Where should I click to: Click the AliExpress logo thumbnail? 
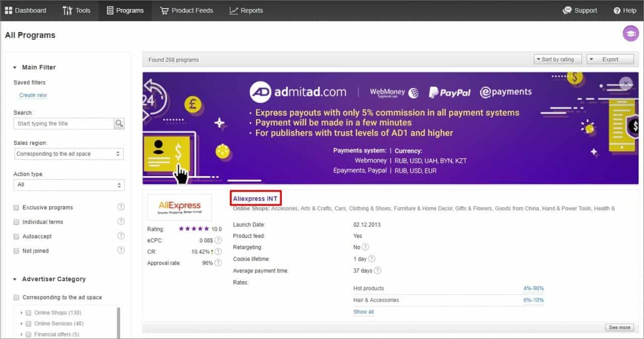click(180, 207)
